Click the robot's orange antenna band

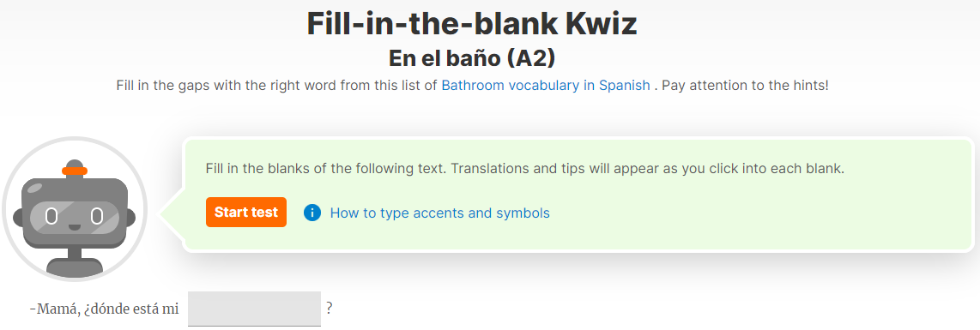[75, 171]
